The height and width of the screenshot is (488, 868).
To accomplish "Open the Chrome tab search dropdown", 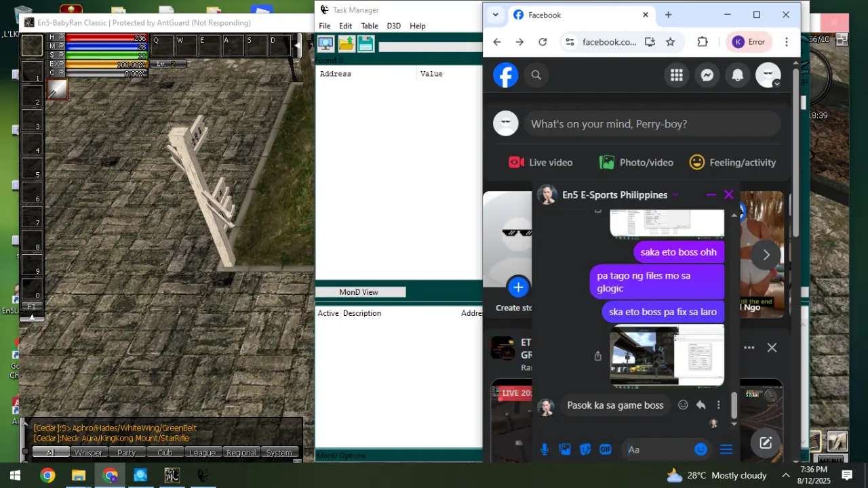I will [496, 14].
